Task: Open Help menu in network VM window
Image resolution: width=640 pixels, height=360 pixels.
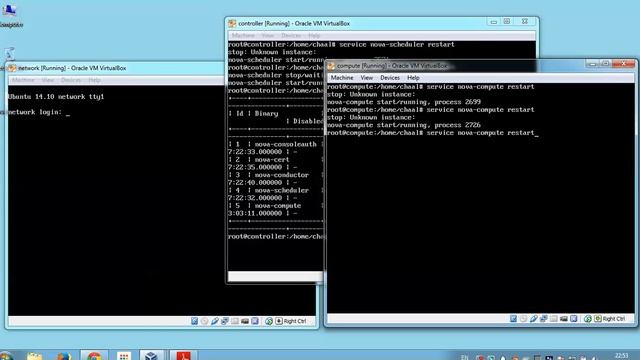Action: click(x=94, y=80)
